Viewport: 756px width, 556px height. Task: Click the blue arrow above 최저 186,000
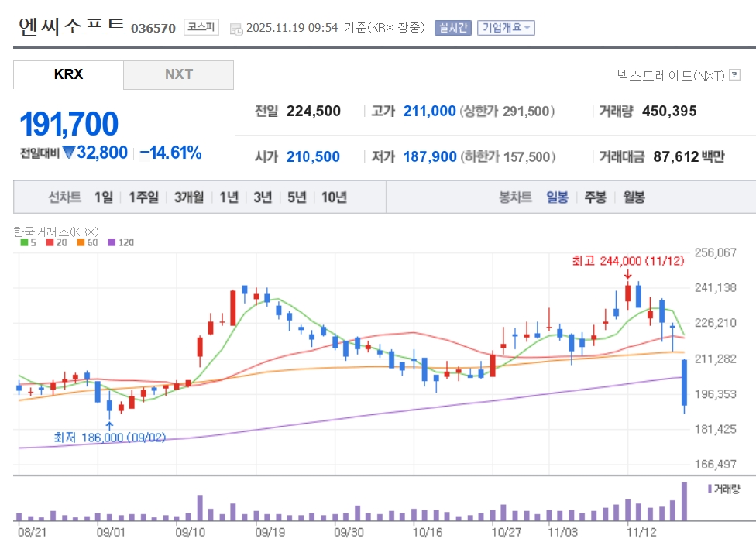tap(109, 424)
